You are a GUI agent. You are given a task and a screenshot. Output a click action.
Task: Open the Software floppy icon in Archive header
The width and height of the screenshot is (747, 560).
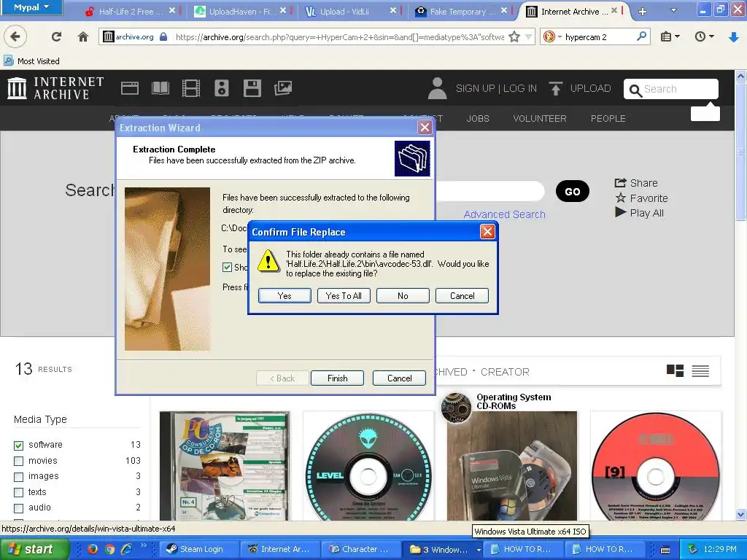pos(252,88)
